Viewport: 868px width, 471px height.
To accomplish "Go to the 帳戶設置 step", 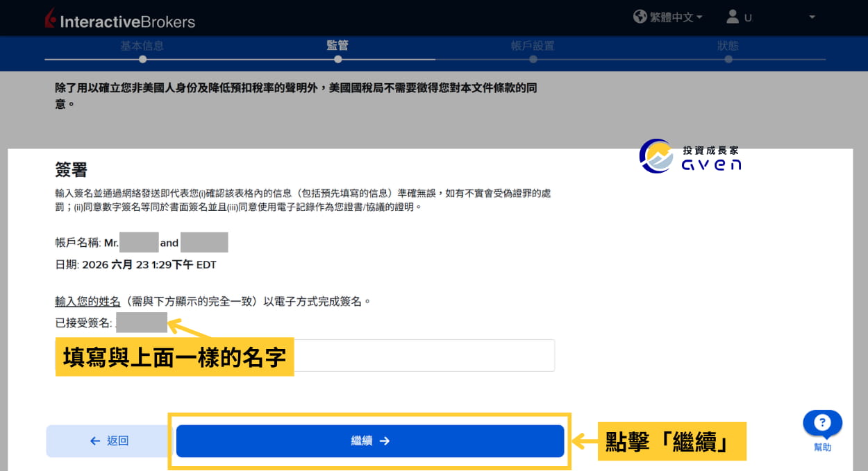I will click(x=533, y=46).
